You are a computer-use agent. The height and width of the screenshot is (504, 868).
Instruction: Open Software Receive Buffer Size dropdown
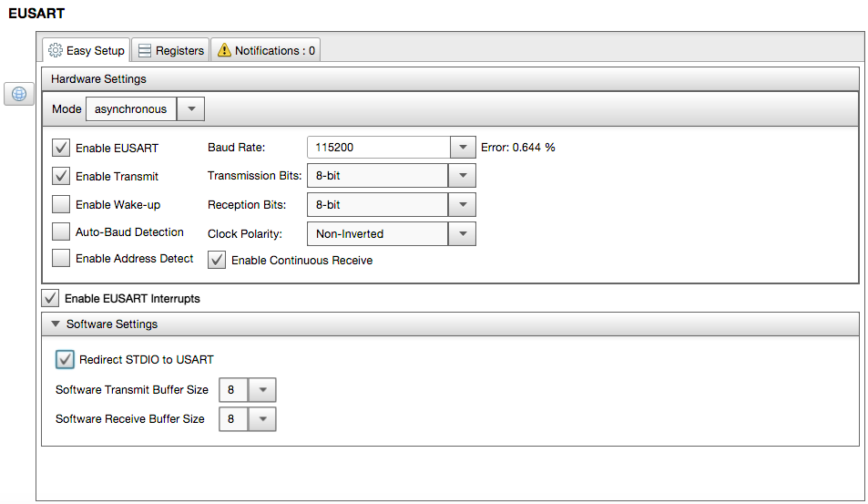tap(262, 419)
